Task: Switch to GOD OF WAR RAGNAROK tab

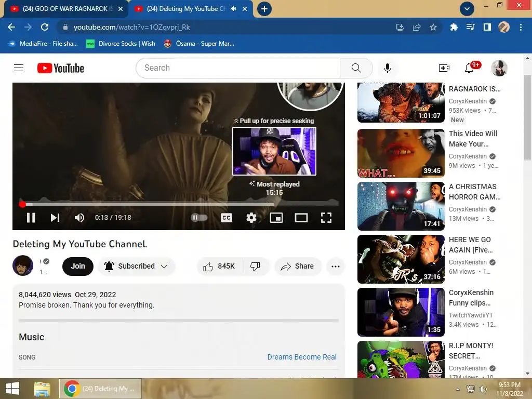Action: tap(66, 9)
